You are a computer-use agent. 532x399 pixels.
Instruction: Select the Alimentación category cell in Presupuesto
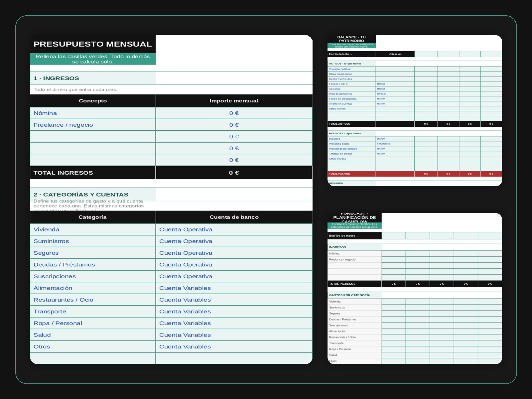coord(93,288)
